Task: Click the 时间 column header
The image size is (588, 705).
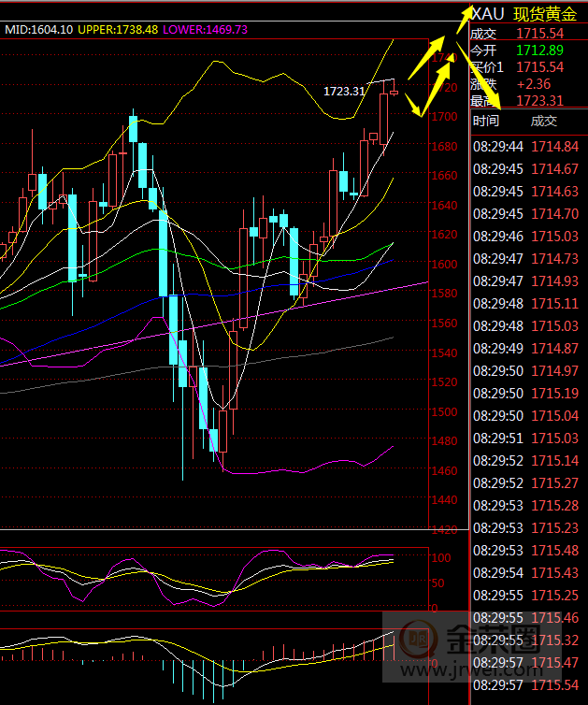Action: pos(486,121)
